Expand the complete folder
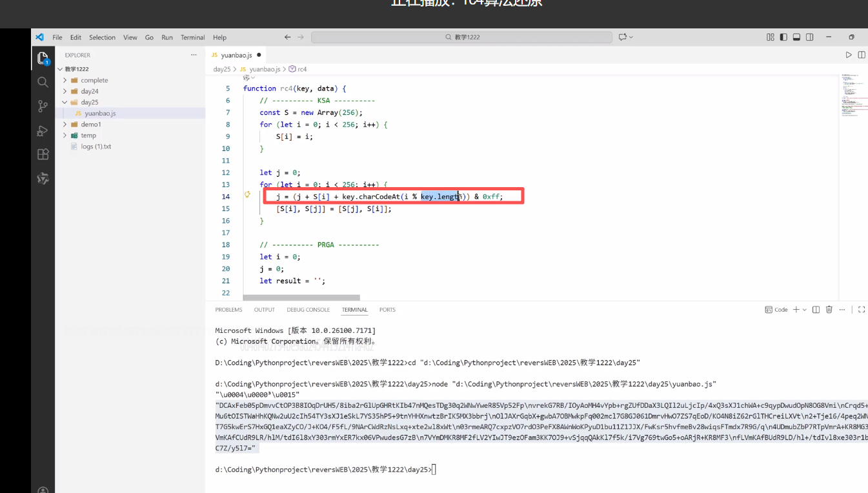 [65, 80]
